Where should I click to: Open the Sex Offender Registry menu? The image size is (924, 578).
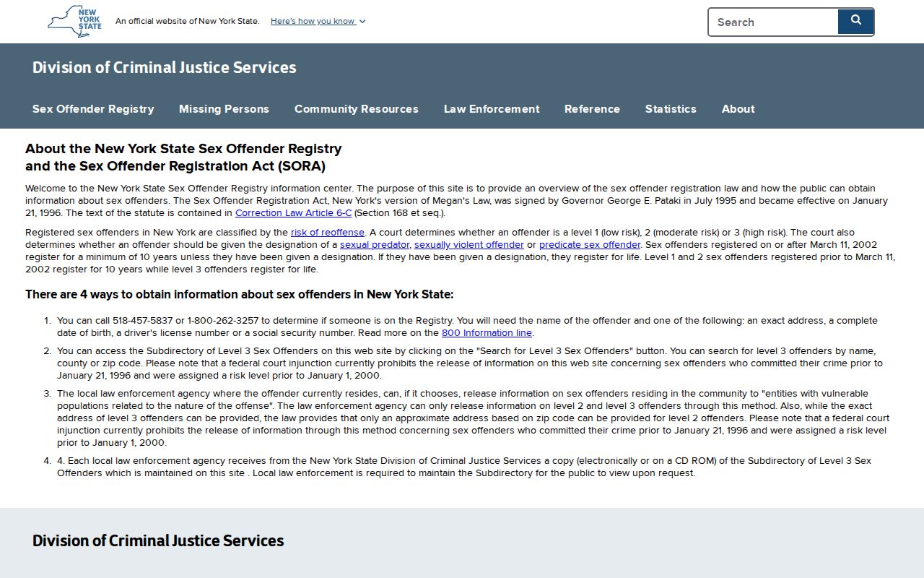click(x=93, y=109)
